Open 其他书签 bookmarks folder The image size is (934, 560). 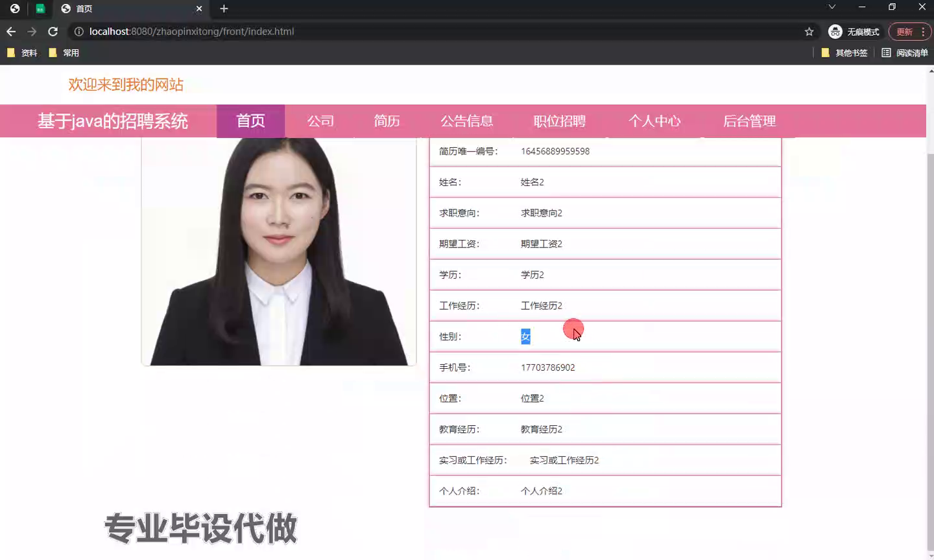[x=844, y=52]
